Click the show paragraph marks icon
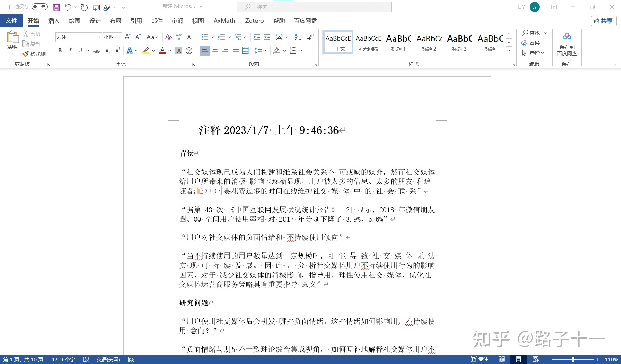This screenshot has width=621, height=364. click(311, 37)
